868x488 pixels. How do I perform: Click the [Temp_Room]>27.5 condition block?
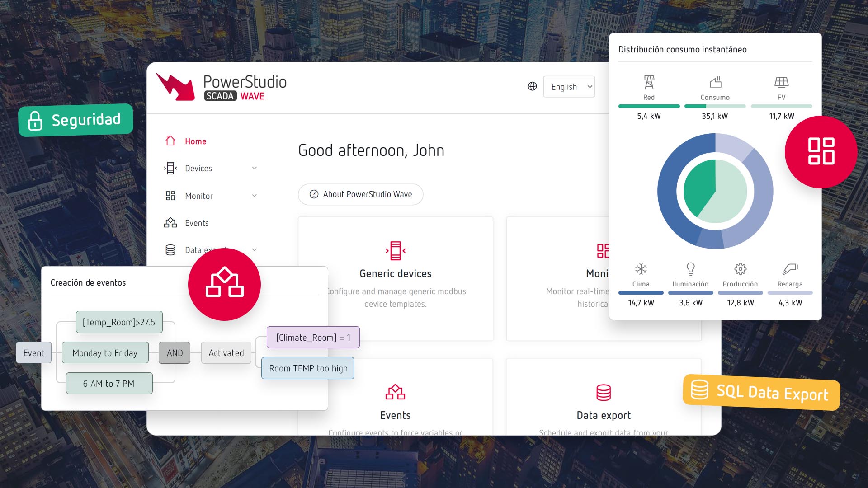click(119, 322)
